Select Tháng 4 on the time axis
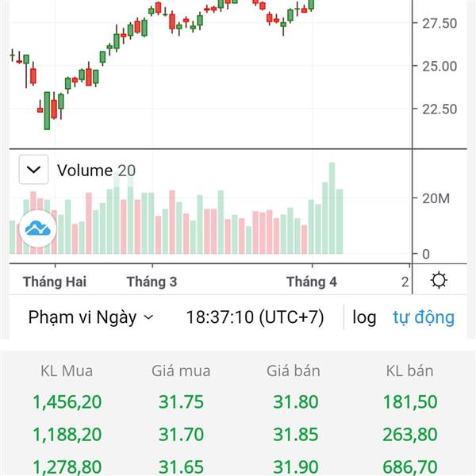476x476 pixels. 312,282
